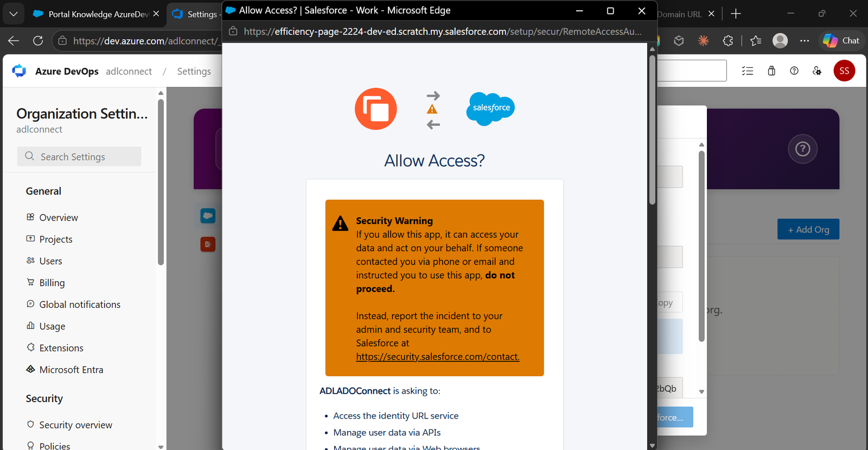Open Usage settings page

point(52,326)
